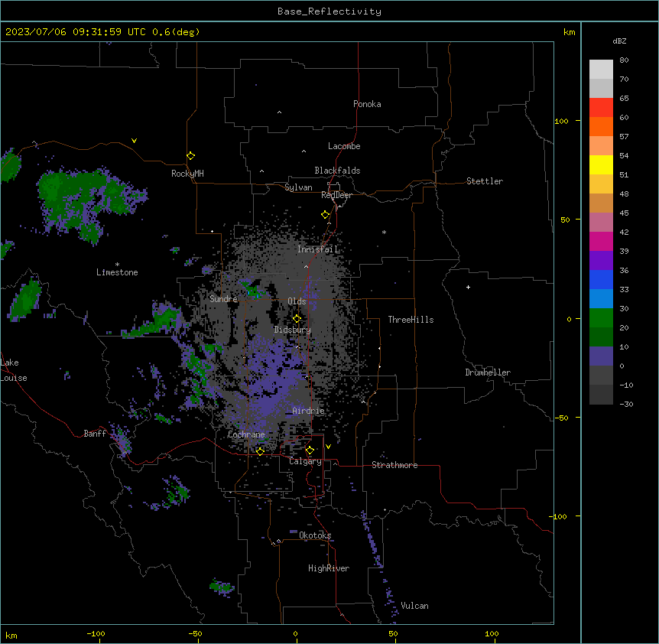Viewport: 659px width, 644px height.
Task: Click the blue 36-33 dBZ legend swatch
Action: click(x=601, y=279)
